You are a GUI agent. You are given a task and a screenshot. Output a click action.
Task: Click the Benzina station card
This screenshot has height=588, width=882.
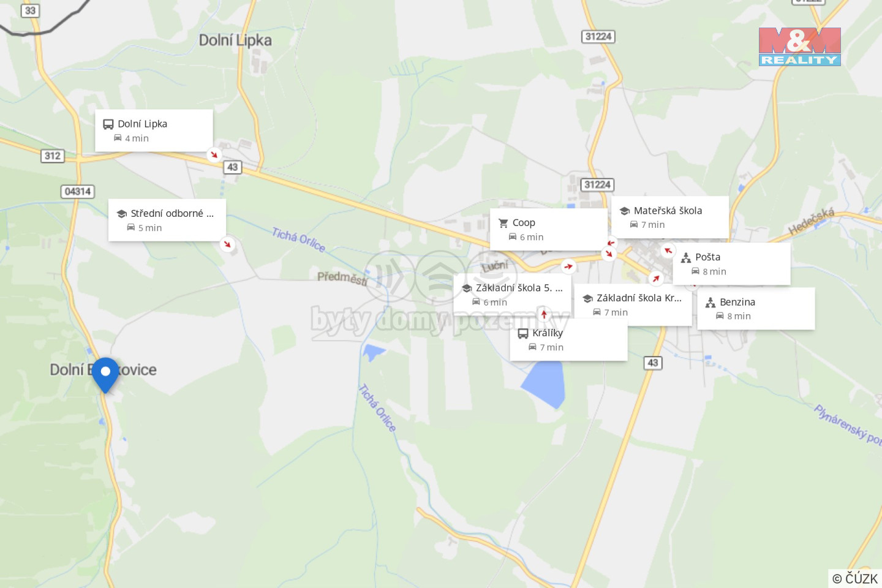click(x=756, y=309)
